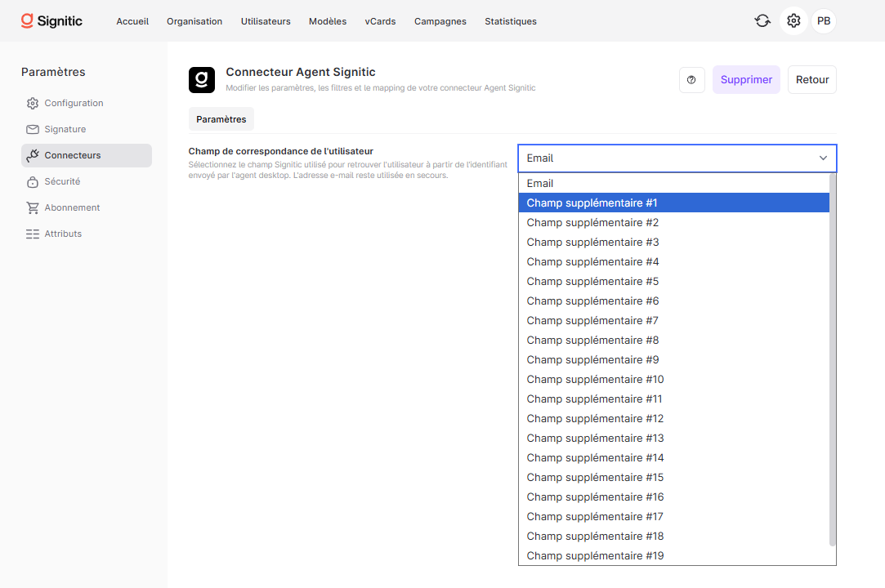Choose Champ supplémentaire #9 option
Screen dimensions: 885x588
(674, 359)
